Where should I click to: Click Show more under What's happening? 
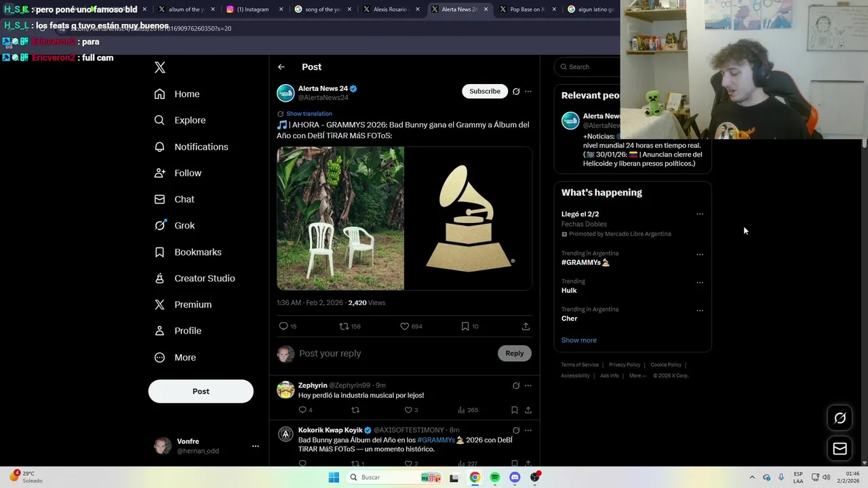[579, 340]
